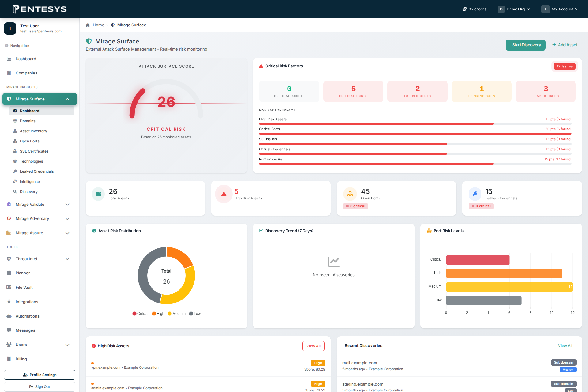This screenshot has height=392, width=588.
Task: Click the Add Asset button
Action: (x=565, y=45)
